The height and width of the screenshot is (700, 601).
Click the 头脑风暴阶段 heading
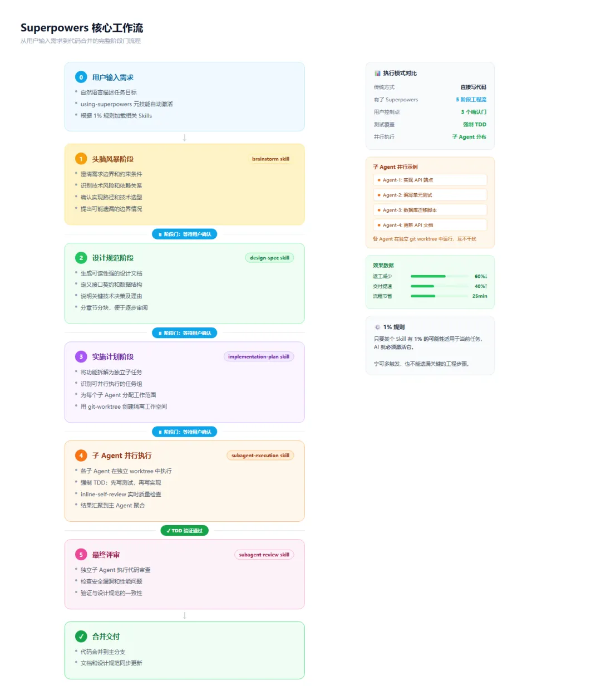coord(113,159)
